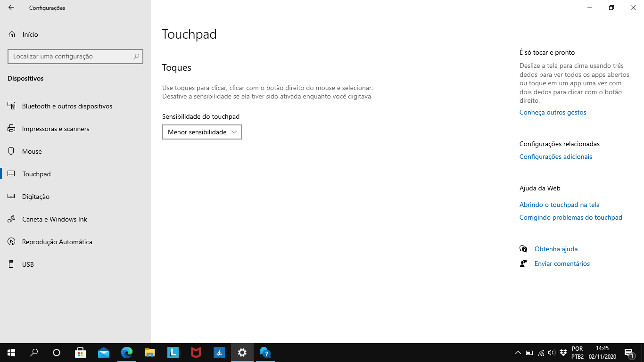Open the notification center

tap(629, 352)
